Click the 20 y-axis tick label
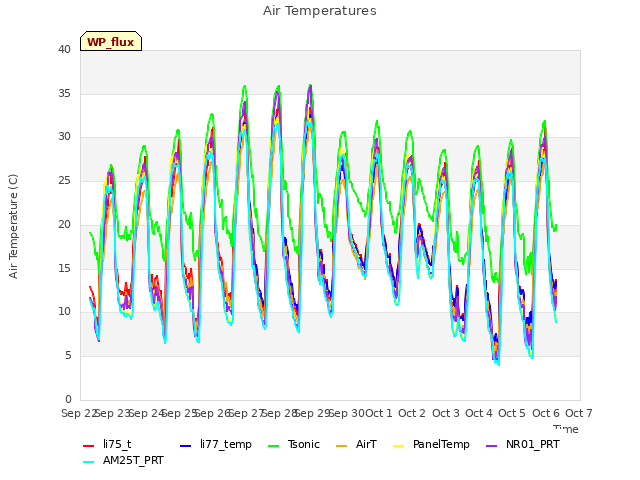 [x=64, y=224]
